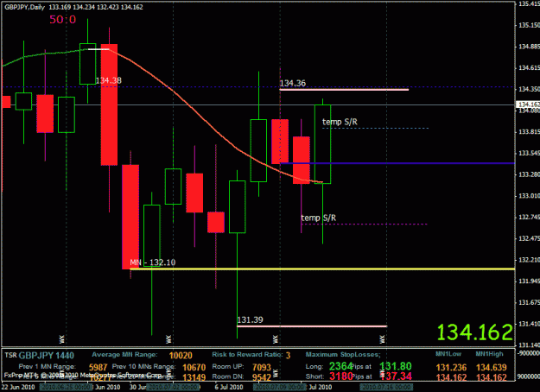Viewport: 540px width, 392px height.
Task: Select the 2010.07.09 00:00 time marker
Action: [x=280, y=387]
